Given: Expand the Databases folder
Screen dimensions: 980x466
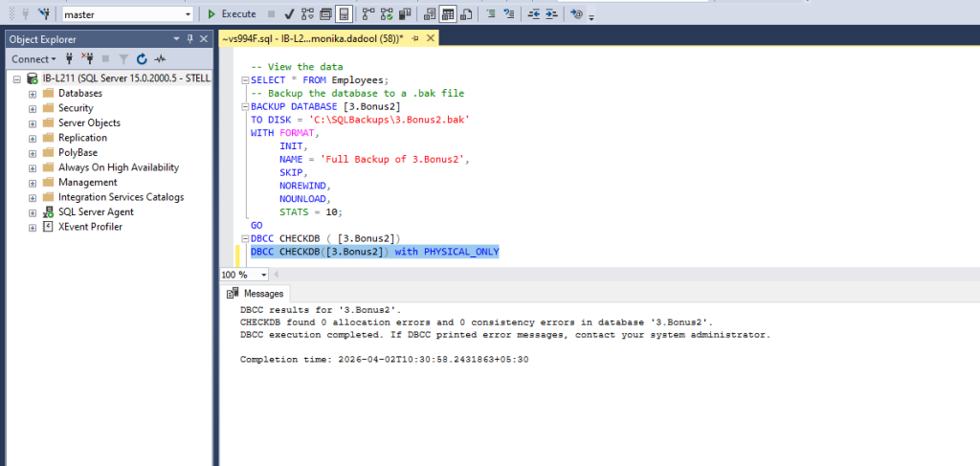Looking at the screenshot, I should [32, 93].
